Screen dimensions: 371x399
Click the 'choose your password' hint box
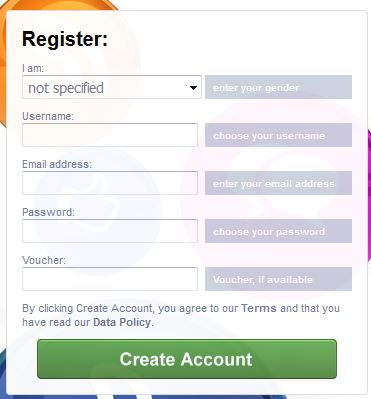point(278,231)
